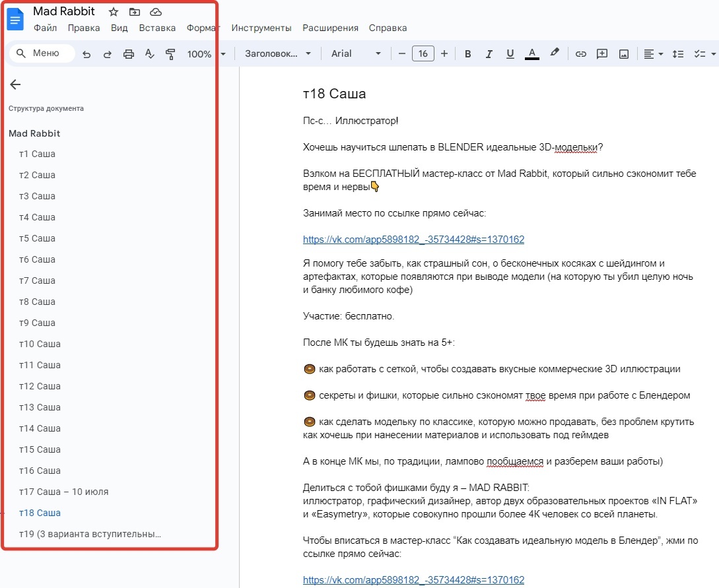Click the move to folder icon
This screenshot has width=719, height=588.
tap(134, 12)
